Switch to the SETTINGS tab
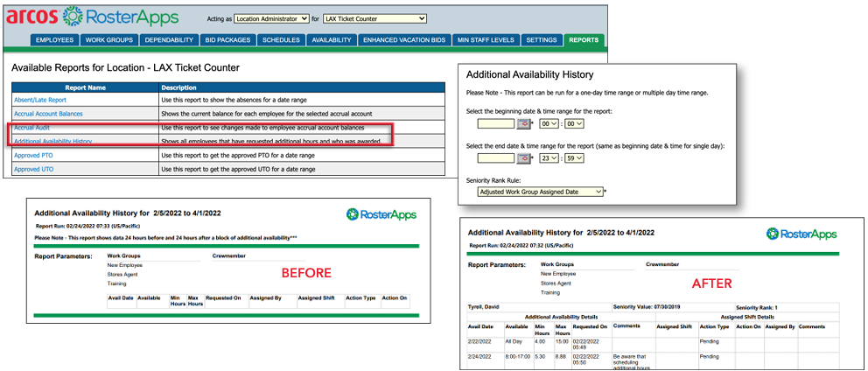 [x=542, y=40]
